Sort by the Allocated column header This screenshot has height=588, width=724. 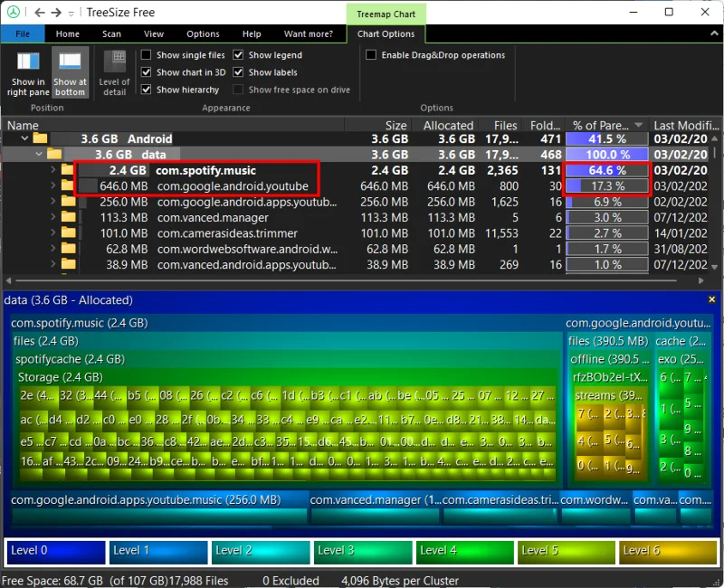pyautogui.click(x=443, y=125)
